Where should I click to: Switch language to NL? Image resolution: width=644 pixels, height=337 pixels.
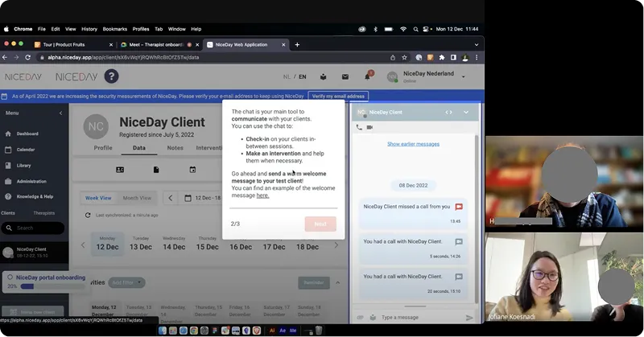(x=287, y=76)
